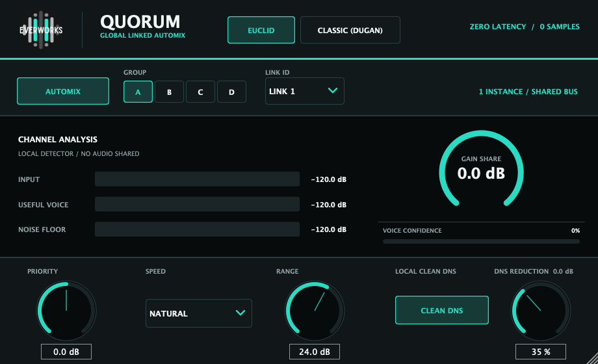
Task: Click the 'QUORUM' title
Action: 140,21
